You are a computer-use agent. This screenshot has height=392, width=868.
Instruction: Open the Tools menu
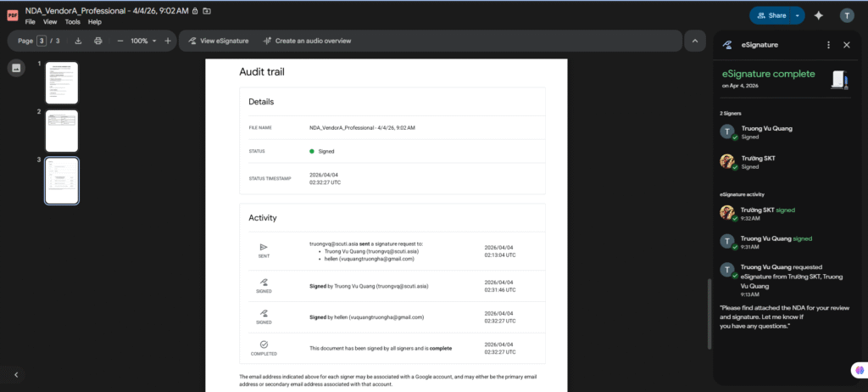73,21
